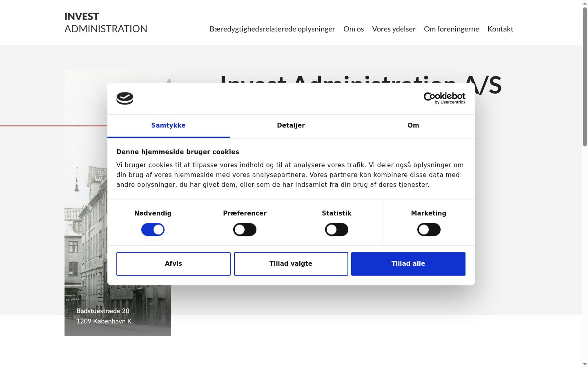588x368 pixels.
Task: Open the Om os menu item
Action: [354, 29]
